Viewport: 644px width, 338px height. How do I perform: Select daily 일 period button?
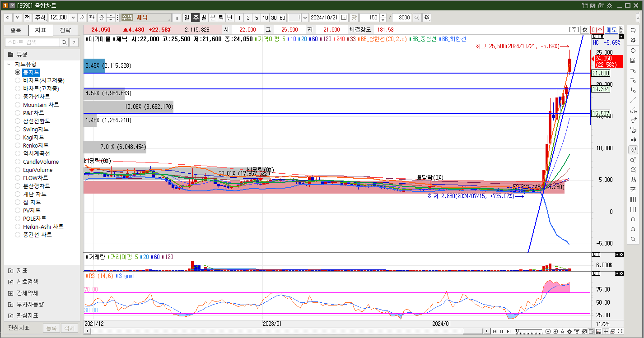tap(187, 18)
